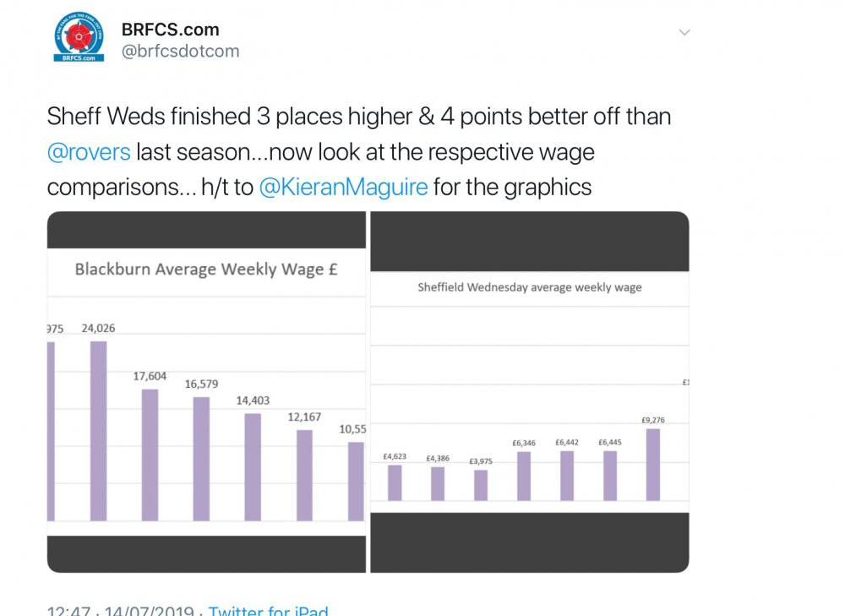Image resolution: width=845 pixels, height=616 pixels.
Task: Click the 17,604 bar in Blackburn chart
Action: point(150,455)
